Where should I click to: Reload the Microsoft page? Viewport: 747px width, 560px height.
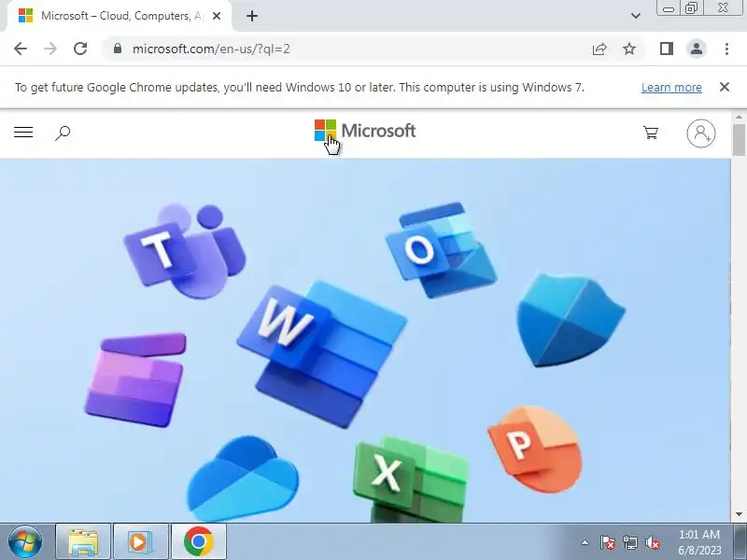point(80,49)
